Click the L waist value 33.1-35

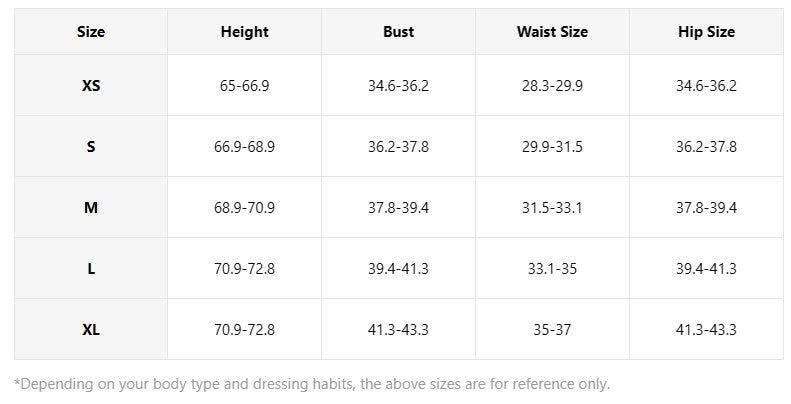(552, 268)
